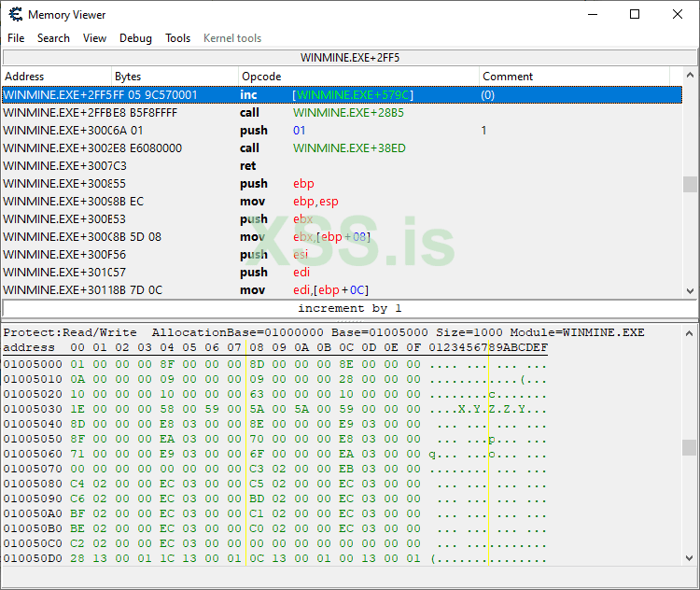Select the call WINMINE.EXE+38ED row
This screenshot has height=590, width=700.
point(342,148)
